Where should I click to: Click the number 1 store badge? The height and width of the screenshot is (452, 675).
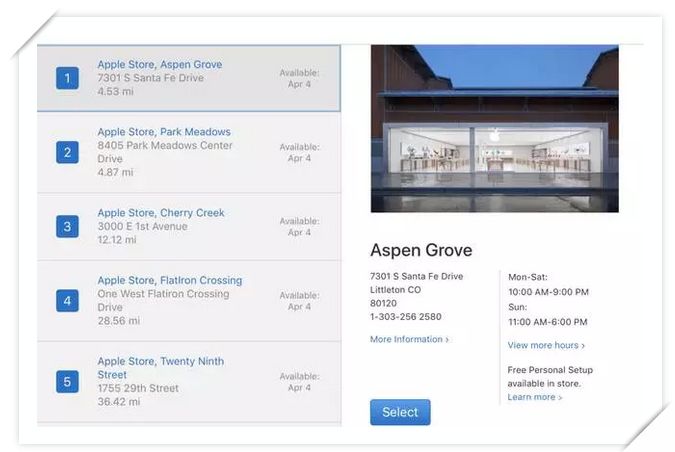coord(67,78)
